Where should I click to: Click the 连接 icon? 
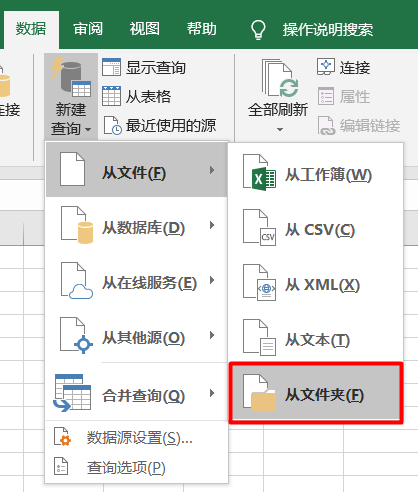[x=326, y=67]
